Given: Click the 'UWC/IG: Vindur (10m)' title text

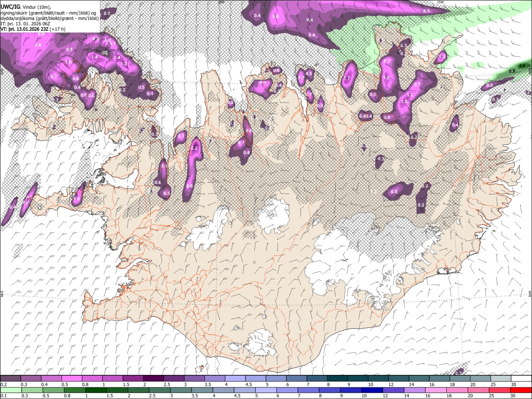Looking at the screenshot, I should pos(25,7).
